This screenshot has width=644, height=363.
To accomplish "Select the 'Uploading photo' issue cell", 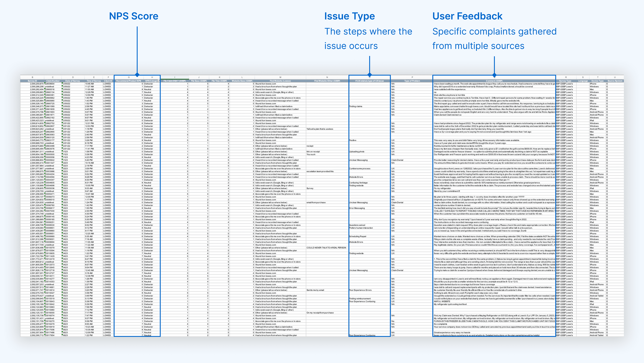I will pos(357,152).
